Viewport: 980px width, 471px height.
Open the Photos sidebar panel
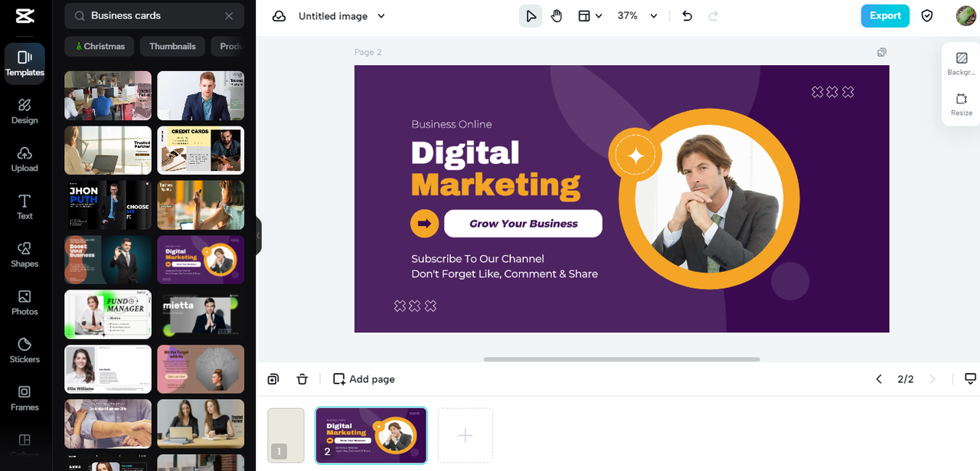point(24,303)
